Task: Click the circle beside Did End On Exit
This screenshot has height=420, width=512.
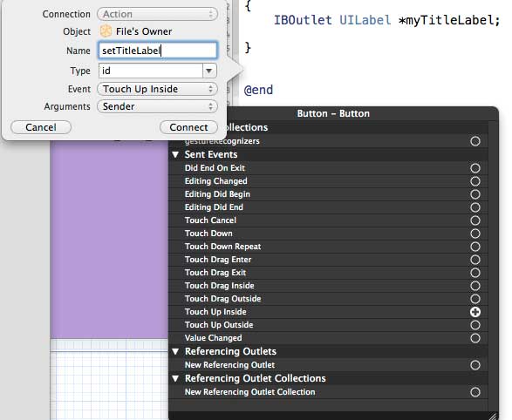Action: tap(475, 168)
